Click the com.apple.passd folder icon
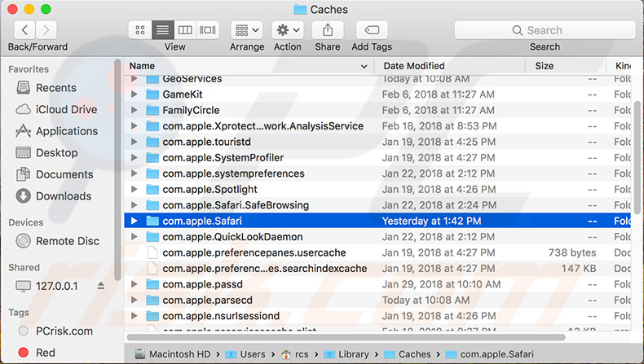This screenshot has height=364, width=644. click(152, 284)
